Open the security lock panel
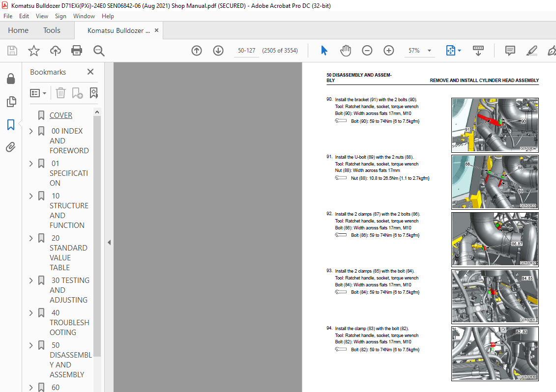The width and height of the screenshot is (556, 392). [x=11, y=79]
